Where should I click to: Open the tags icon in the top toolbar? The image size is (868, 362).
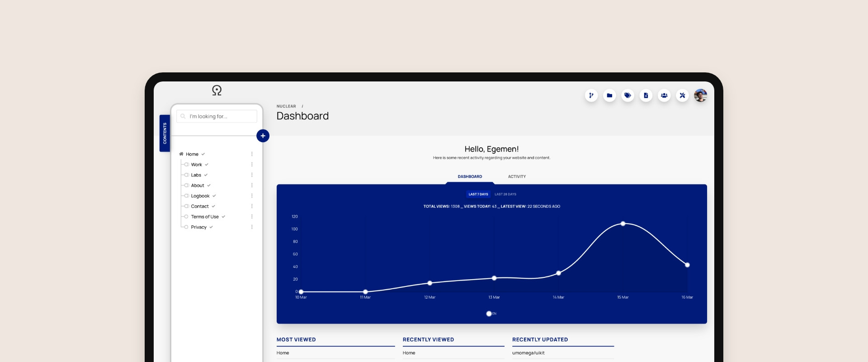(x=627, y=95)
